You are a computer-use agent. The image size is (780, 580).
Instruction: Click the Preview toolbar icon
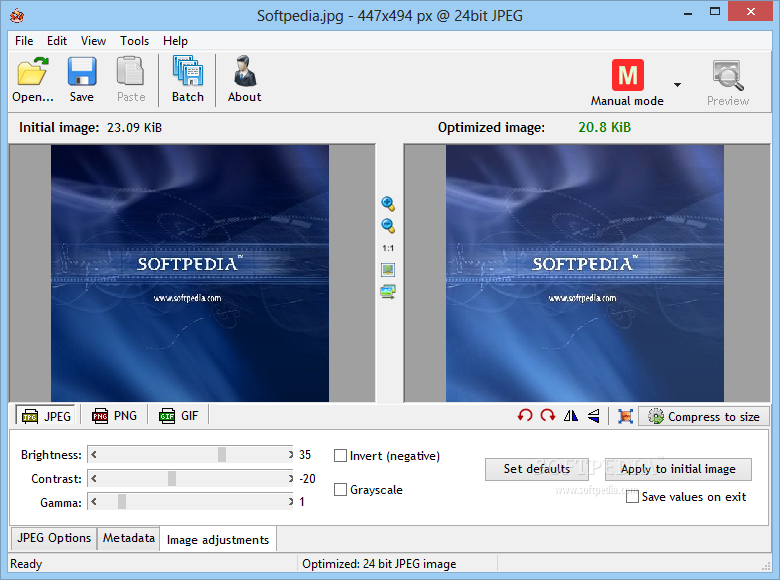tap(728, 83)
